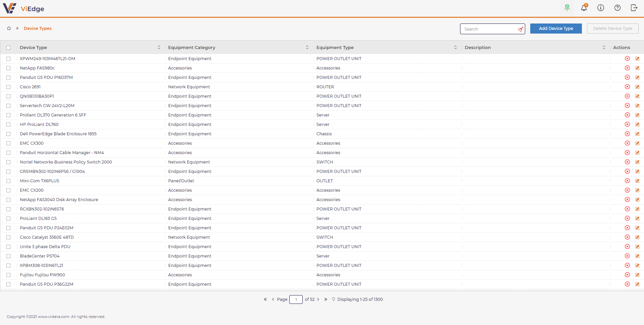This screenshot has height=325, width=644.
Task: Edit the NetApp FAS980c row
Action: point(637,68)
